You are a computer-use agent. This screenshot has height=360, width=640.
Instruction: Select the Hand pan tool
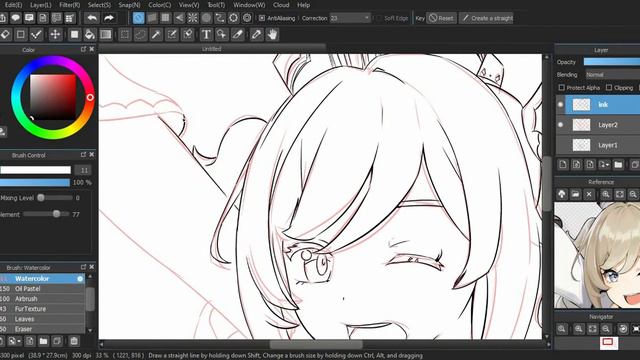click(x=272, y=35)
